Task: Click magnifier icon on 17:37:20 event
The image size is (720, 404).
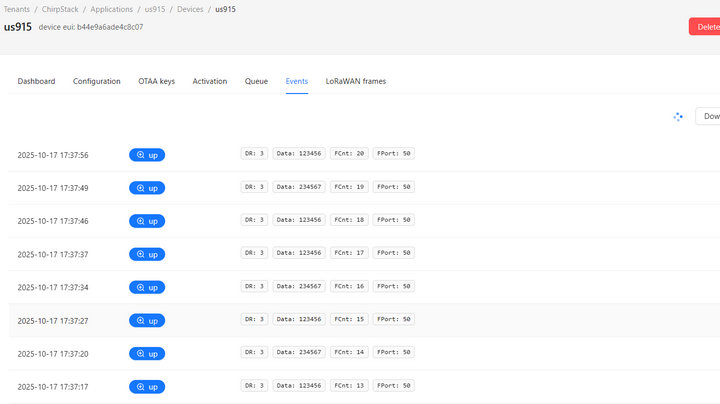Action: point(141,354)
